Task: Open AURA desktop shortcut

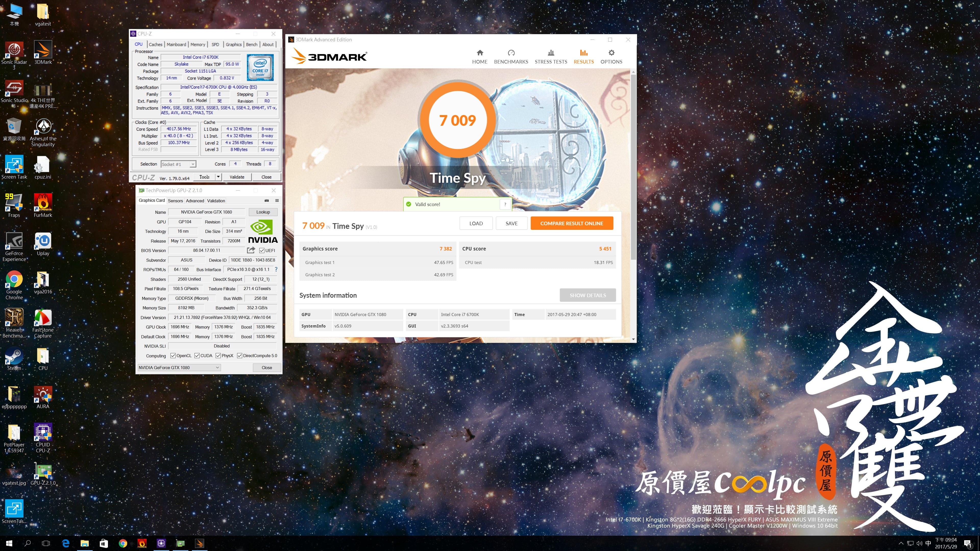Action: pos(43,397)
